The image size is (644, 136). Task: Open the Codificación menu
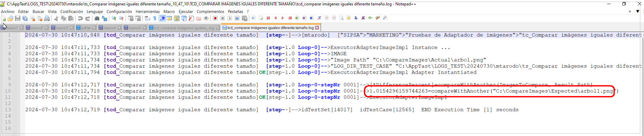[71, 12]
